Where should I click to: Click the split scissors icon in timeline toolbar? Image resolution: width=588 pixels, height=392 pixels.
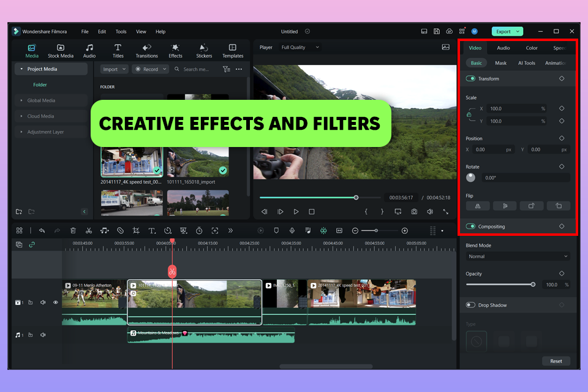click(89, 231)
